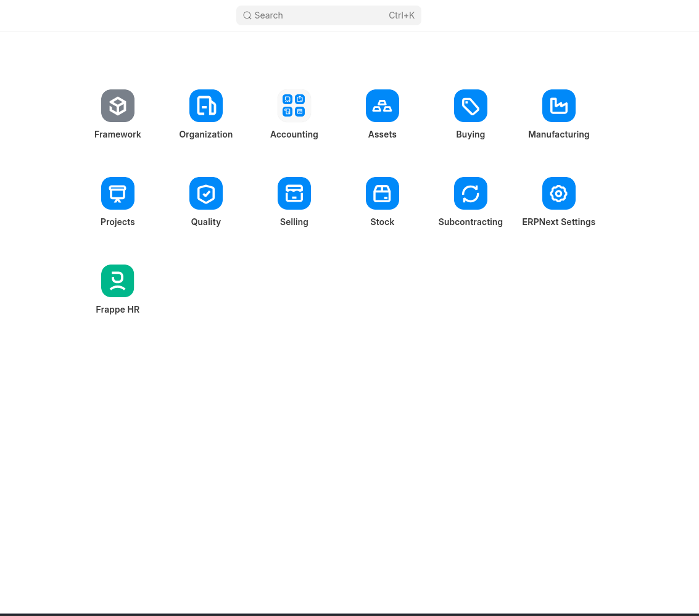
Task: Open the Projects presentation-board icon
Action: pos(118,193)
